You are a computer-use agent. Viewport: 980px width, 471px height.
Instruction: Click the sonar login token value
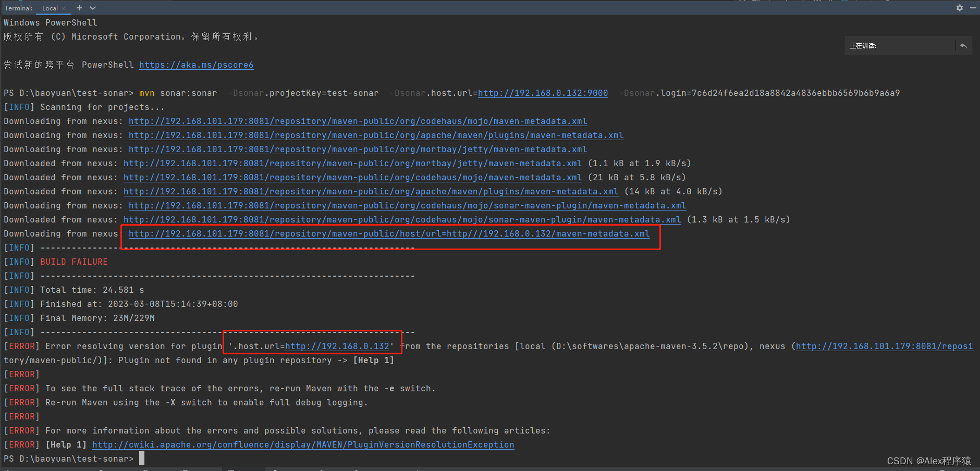click(795, 93)
